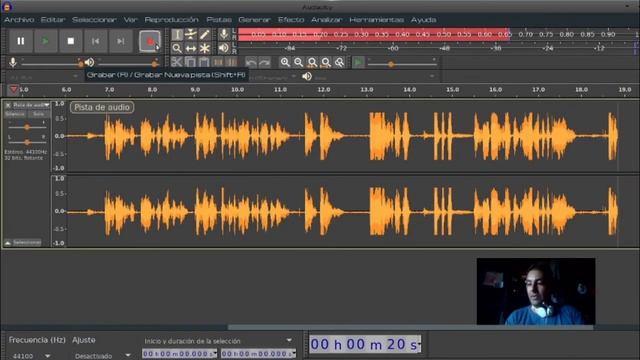Collapse the track with the arrow button

coord(8,242)
